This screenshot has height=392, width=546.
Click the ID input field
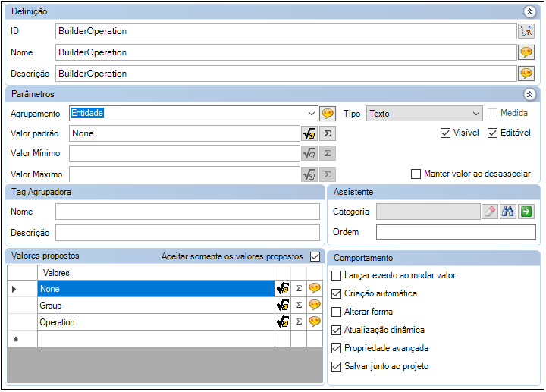tap(286, 31)
